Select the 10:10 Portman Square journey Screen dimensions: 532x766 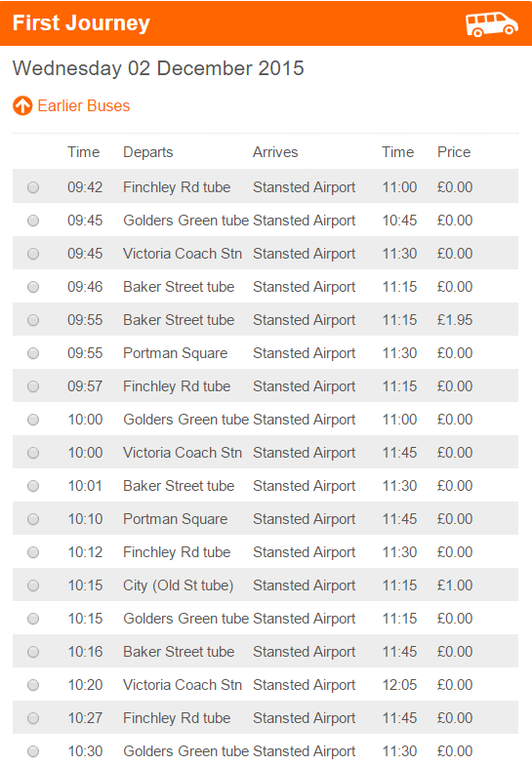pyautogui.click(x=33, y=519)
